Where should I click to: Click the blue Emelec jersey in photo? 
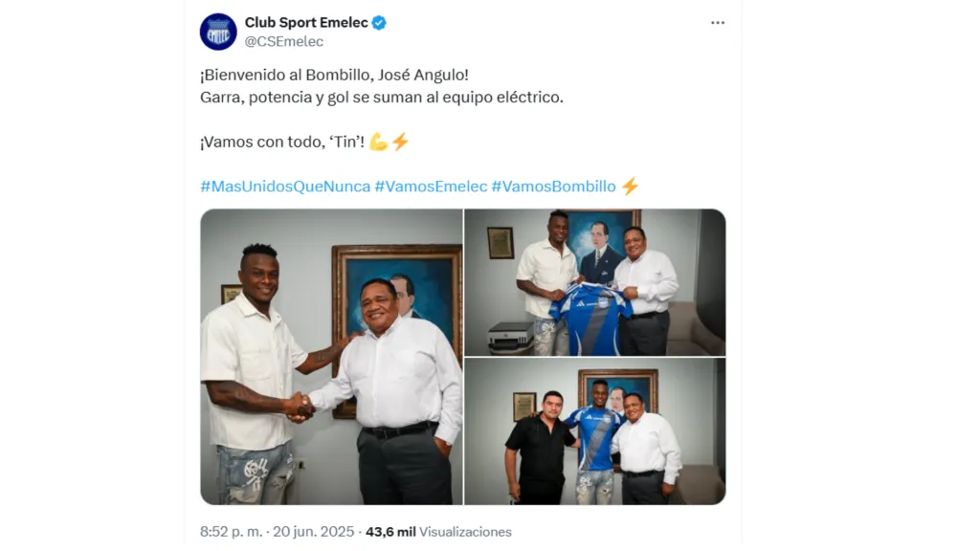pyautogui.click(x=590, y=319)
